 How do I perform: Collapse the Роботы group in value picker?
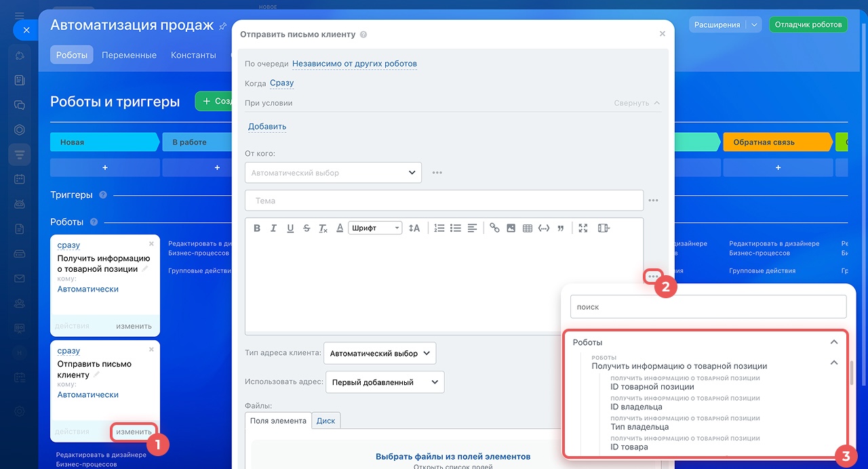coord(834,342)
